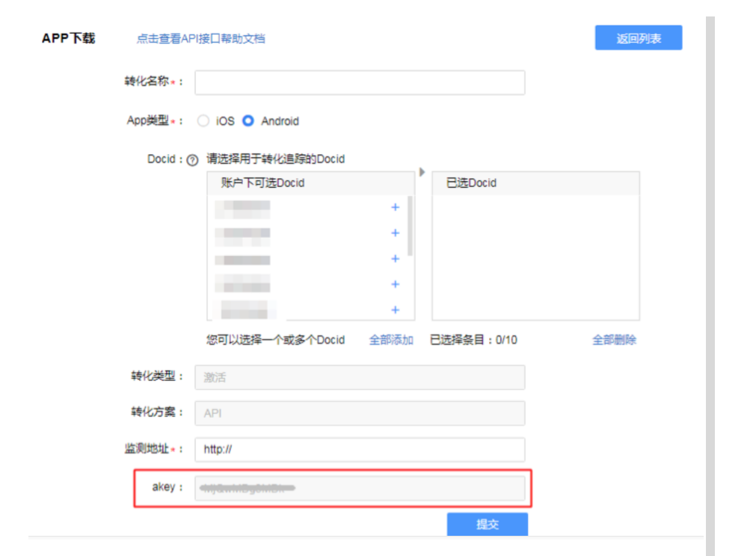Screen dimensions: 756x556
Task: Click the 返回列表 button
Action: click(638, 38)
